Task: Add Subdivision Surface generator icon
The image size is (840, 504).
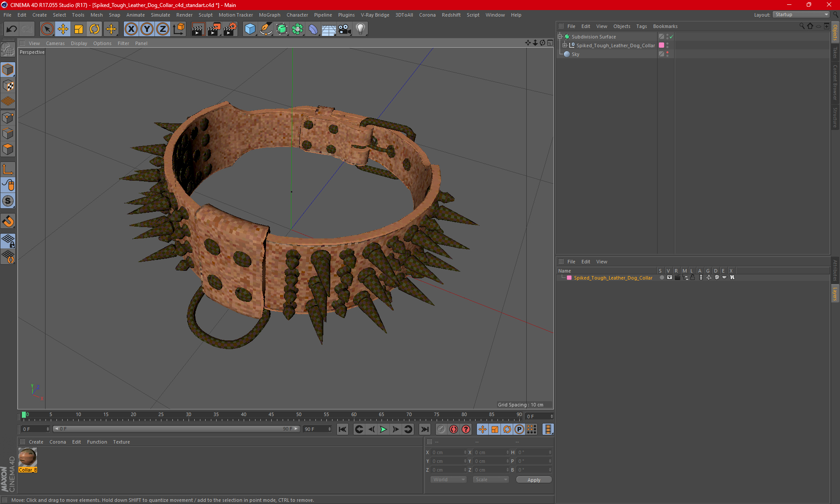Action: (x=282, y=29)
